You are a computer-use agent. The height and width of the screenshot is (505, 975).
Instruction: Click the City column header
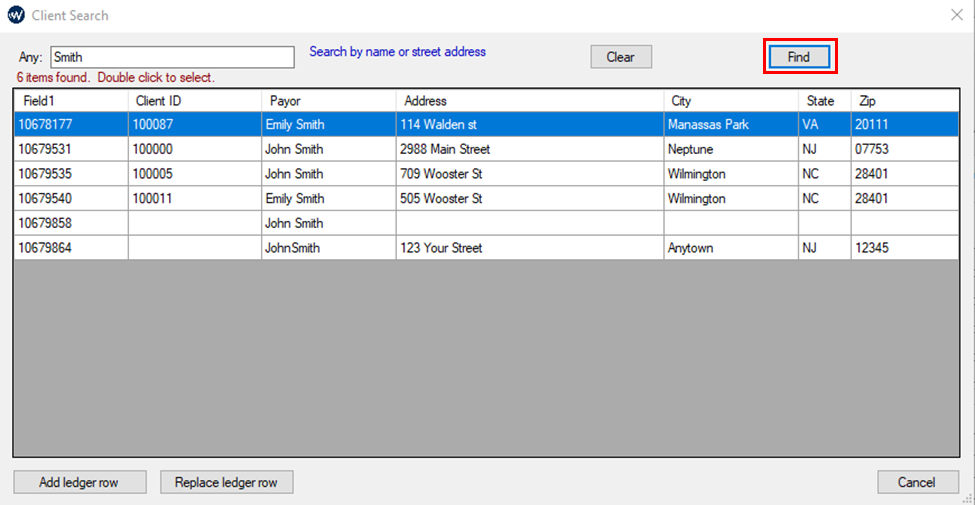click(x=730, y=101)
